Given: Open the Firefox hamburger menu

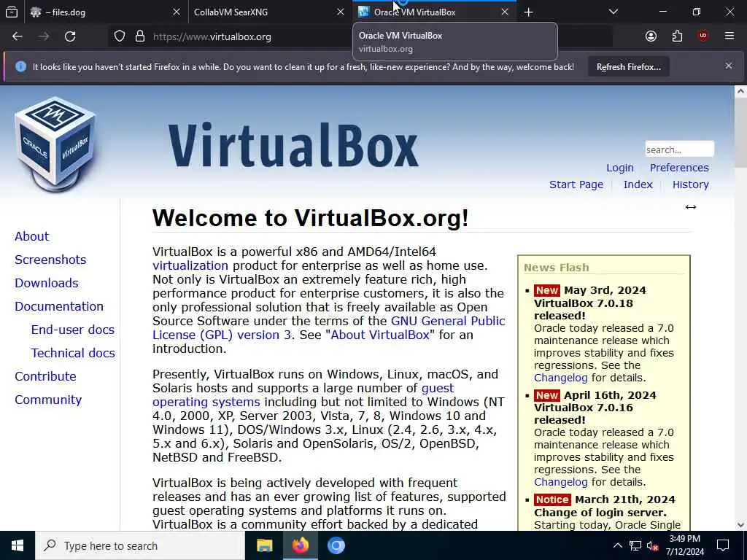Looking at the screenshot, I should [729, 36].
